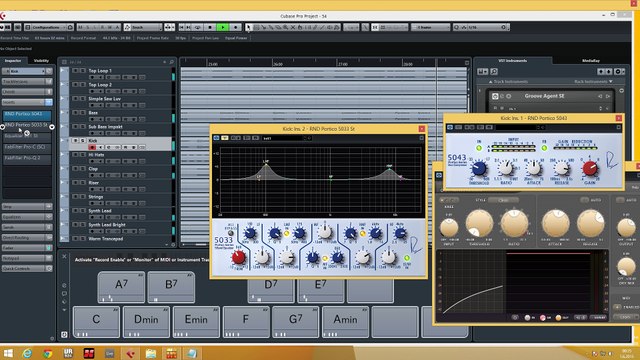Toggle the Portico 5033 All Bypass button

coord(231,233)
